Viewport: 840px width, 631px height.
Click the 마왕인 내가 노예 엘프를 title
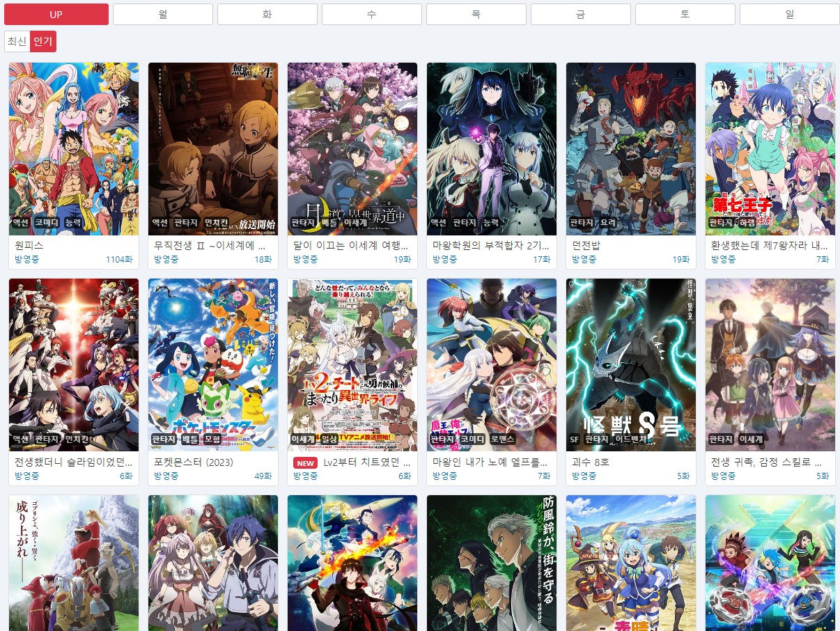point(492,462)
